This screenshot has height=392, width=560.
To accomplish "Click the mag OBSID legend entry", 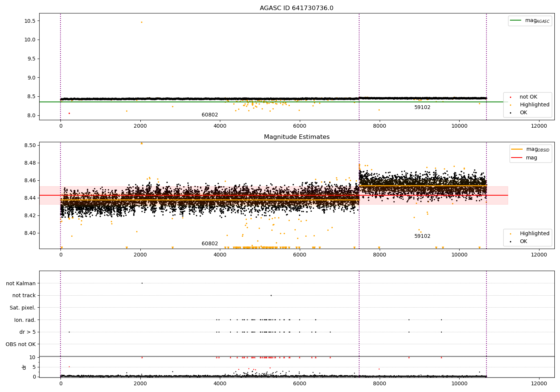I will pos(530,149).
